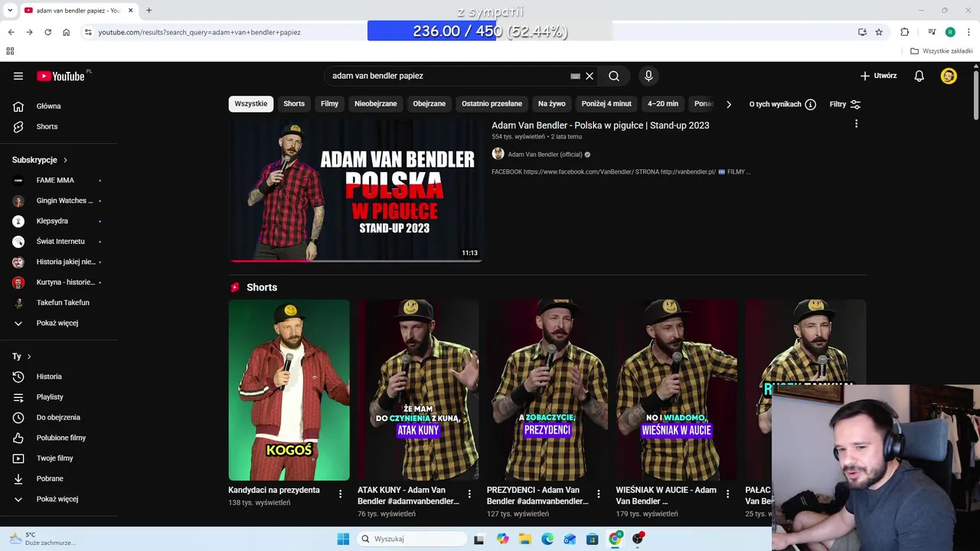The image size is (980, 551).
Task: Expand Pokaż więcej under Ty section
Action: tap(58, 499)
